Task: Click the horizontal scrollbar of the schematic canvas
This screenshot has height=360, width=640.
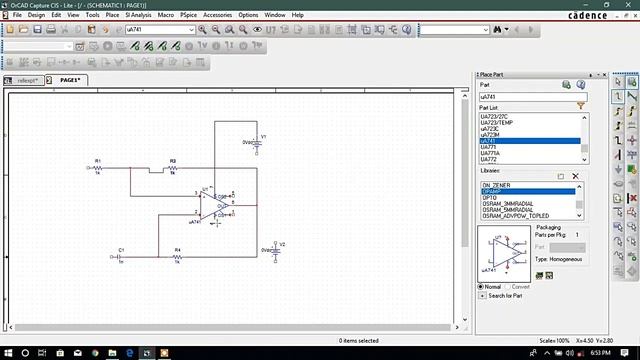Action: [233, 327]
